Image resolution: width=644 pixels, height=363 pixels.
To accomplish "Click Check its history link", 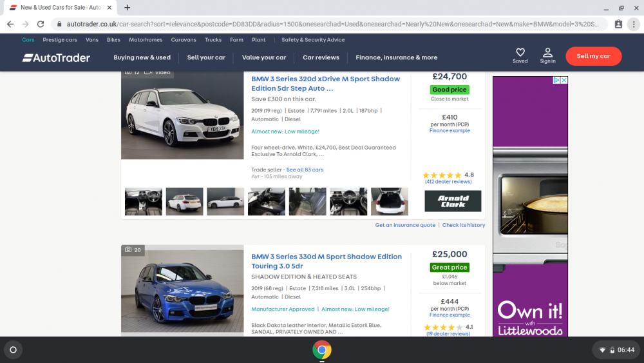I will 464,225.
